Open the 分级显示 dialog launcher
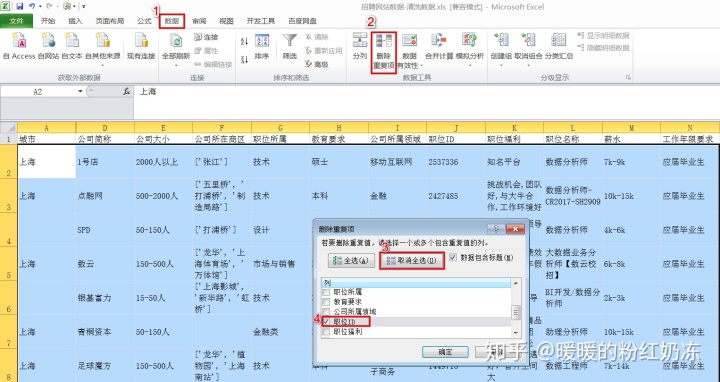 coord(628,78)
